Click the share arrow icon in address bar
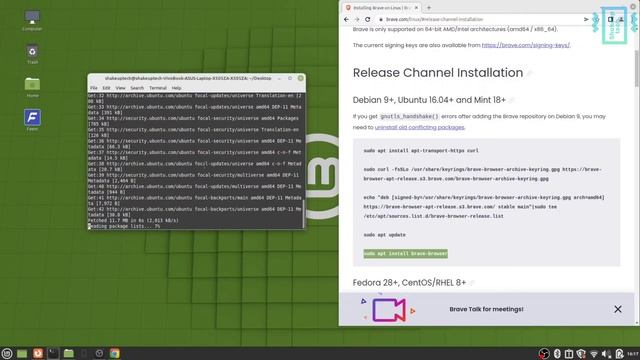 (x=586, y=19)
